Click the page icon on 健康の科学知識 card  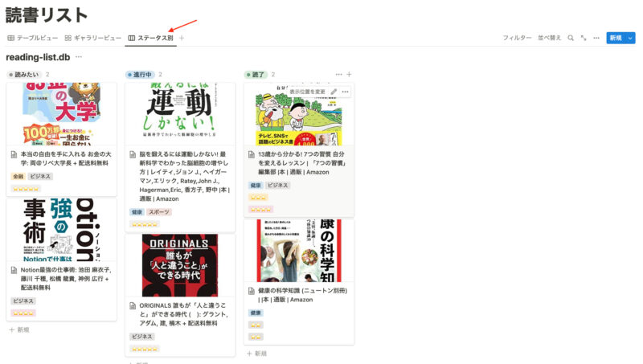(x=252, y=291)
